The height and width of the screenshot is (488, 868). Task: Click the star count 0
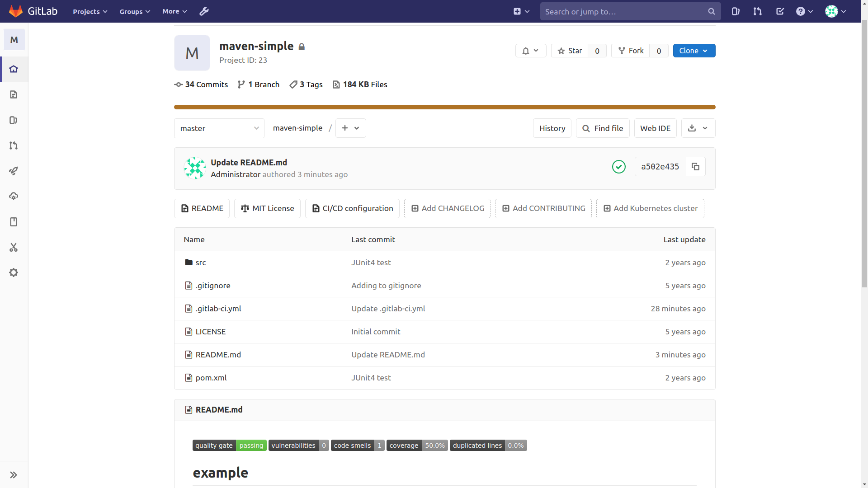(x=597, y=51)
